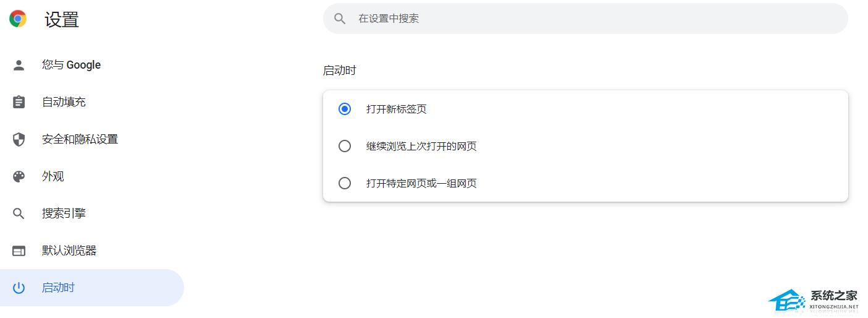868x318 pixels.
Task: Click the clipboard icon for 自动填充
Action: pos(19,102)
